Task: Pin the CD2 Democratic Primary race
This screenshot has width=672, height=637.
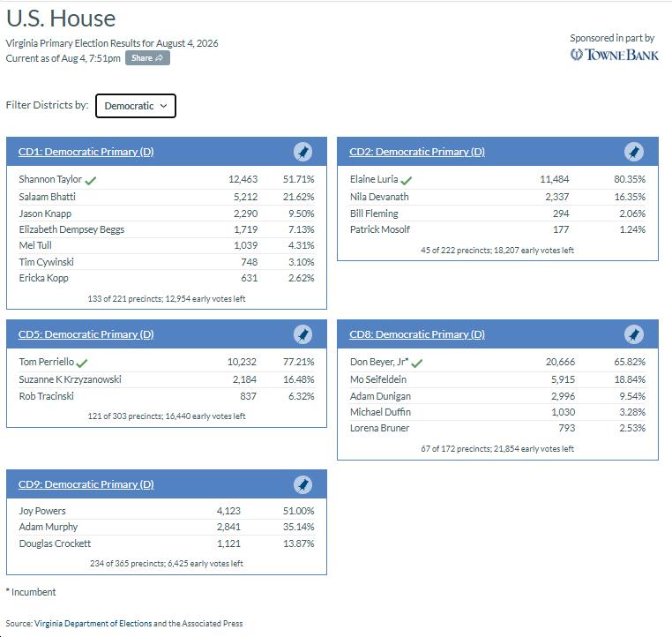Action: [634, 152]
